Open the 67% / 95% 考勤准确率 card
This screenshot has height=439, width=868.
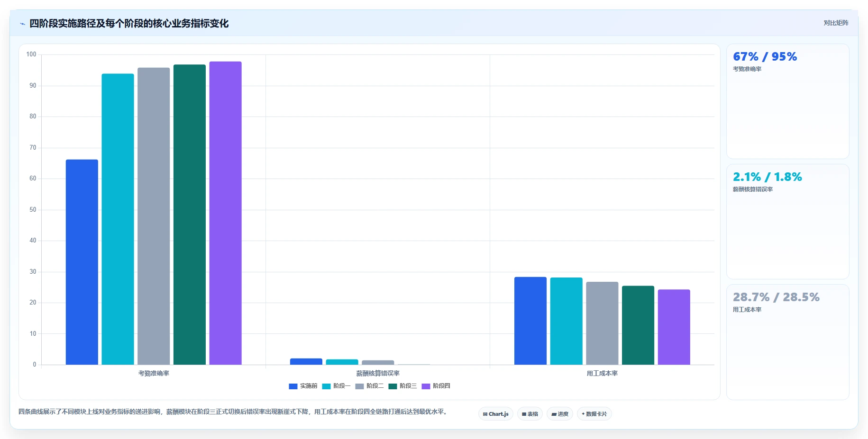coord(787,101)
